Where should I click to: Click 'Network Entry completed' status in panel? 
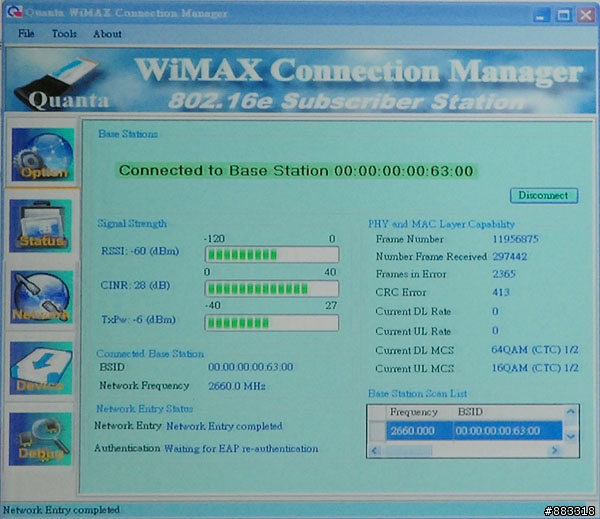click(224, 426)
